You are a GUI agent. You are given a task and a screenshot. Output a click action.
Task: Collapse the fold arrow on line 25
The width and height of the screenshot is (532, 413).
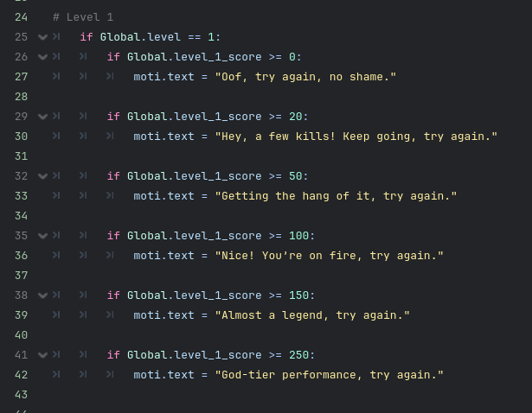pos(42,37)
